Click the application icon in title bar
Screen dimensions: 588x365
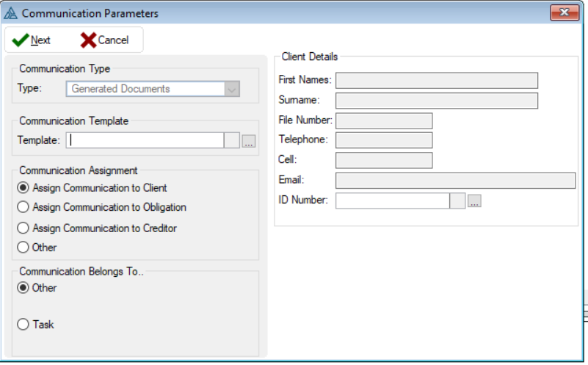click(x=11, y=13)
